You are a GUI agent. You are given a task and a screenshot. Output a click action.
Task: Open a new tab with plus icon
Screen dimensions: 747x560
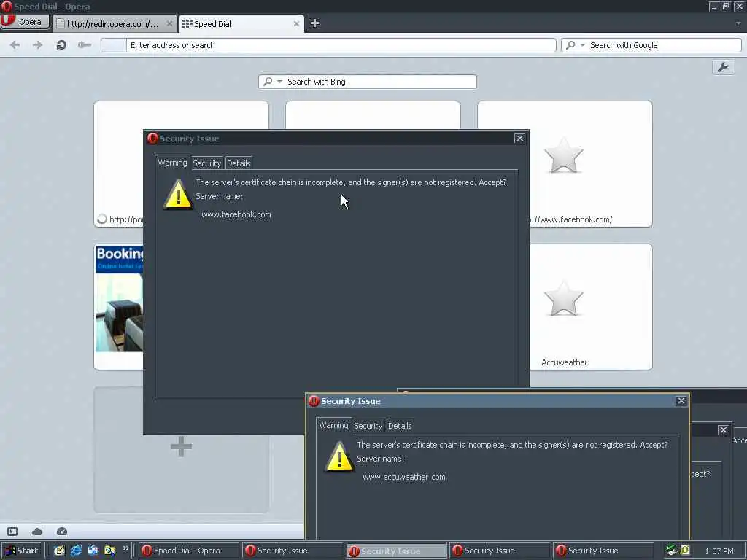pyautogui.click(x=314, y=23)
